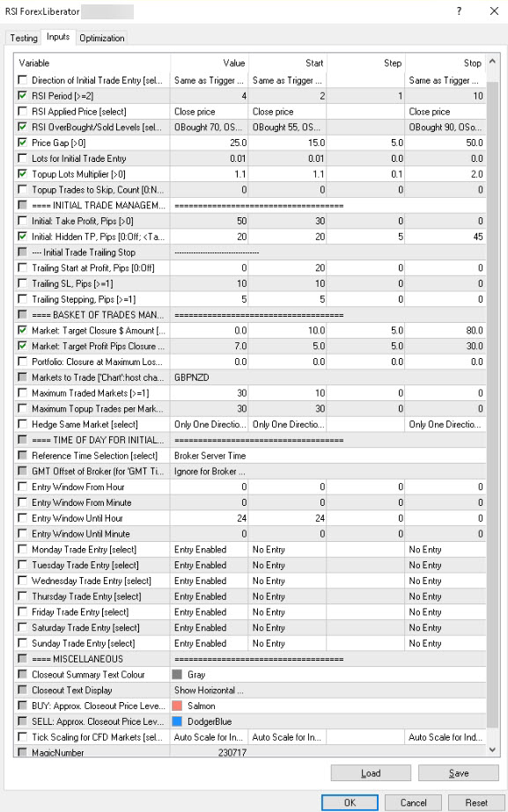Select Friday Trade Entry 'Entry Enabled' value
The width and height of the screenshot is (508, 812).
point(210,612)
